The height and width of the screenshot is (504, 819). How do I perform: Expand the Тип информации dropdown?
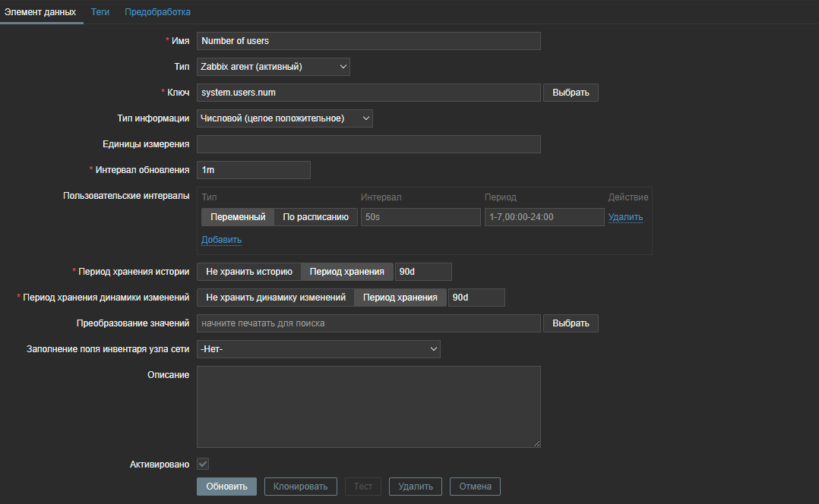(x=284, y=118)
